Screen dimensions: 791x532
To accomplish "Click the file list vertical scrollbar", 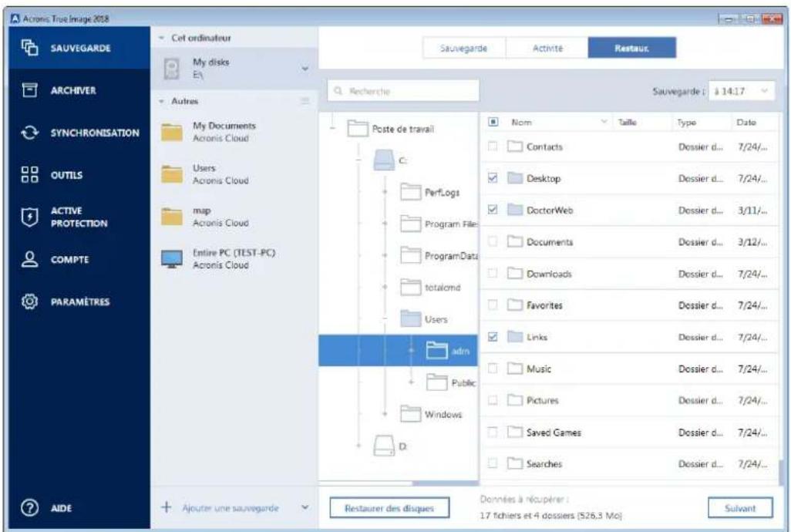I will tap(782, 471).
